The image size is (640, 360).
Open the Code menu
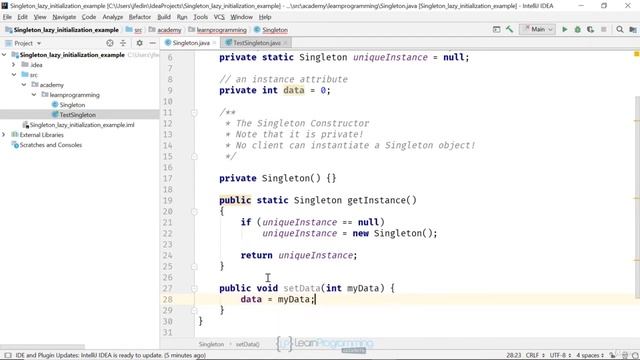[89, 17]
